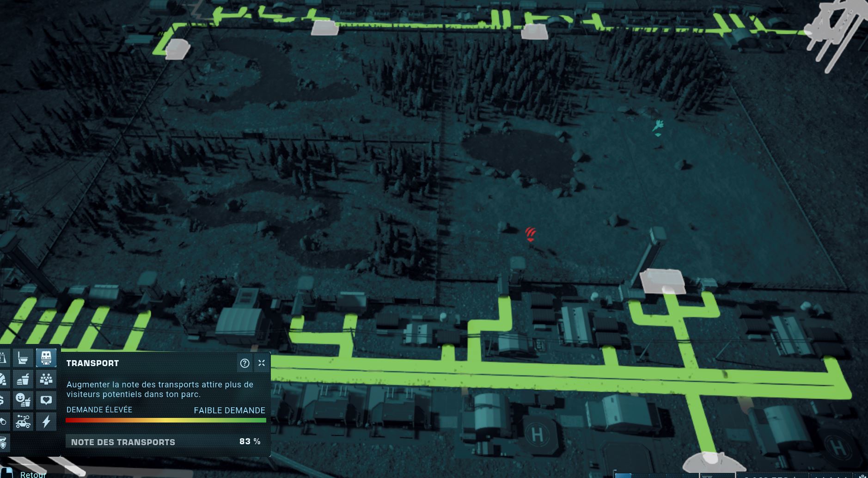
Task: Select the Transport monorail view icon
Action: (46, 358)
